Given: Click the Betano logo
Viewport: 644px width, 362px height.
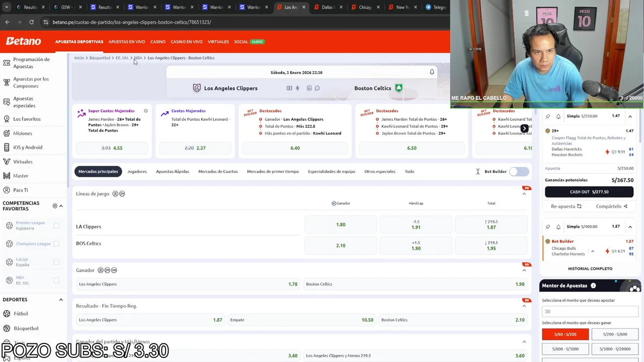Looking at the screenshot, I should [x=24, y=41].
